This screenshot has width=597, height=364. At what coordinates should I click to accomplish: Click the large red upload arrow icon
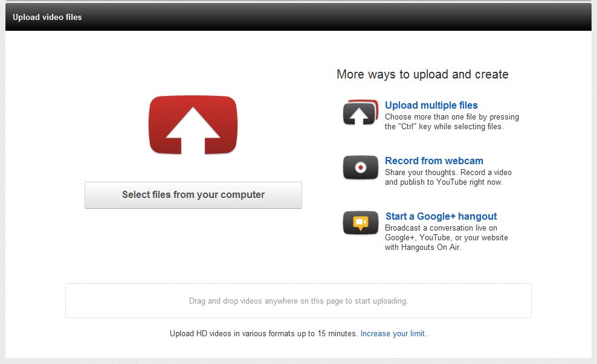pos(193,125)
